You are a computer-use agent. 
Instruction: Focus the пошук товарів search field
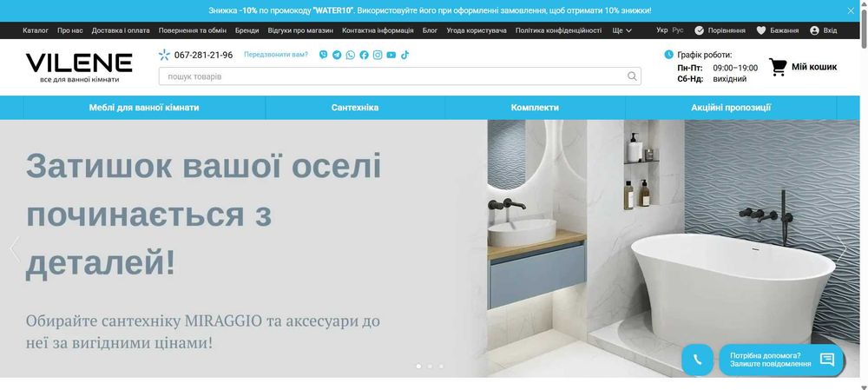(399, 76)
